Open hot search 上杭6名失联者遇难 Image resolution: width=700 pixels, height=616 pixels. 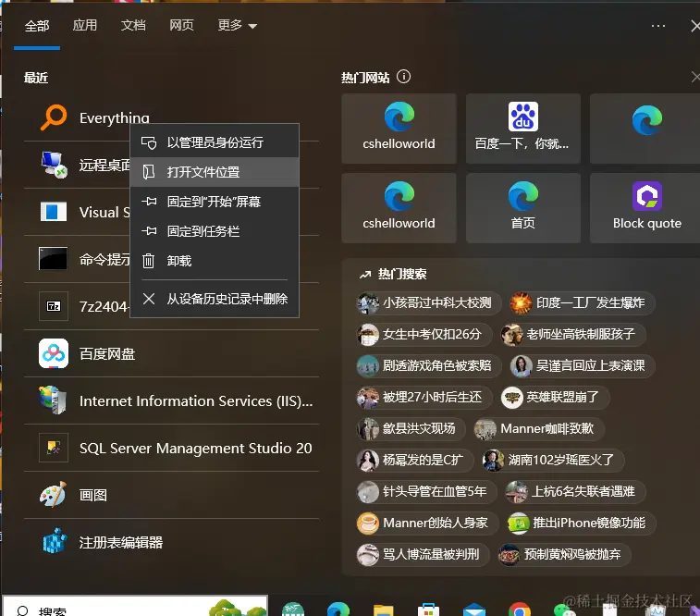pos(574,491)
